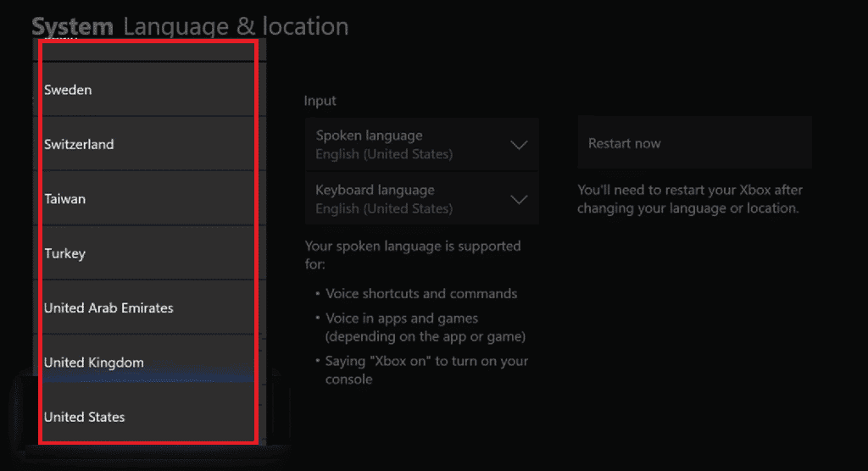Click the chevron arrow beside Spoken language
868x471 pixels.
[519, 145]
